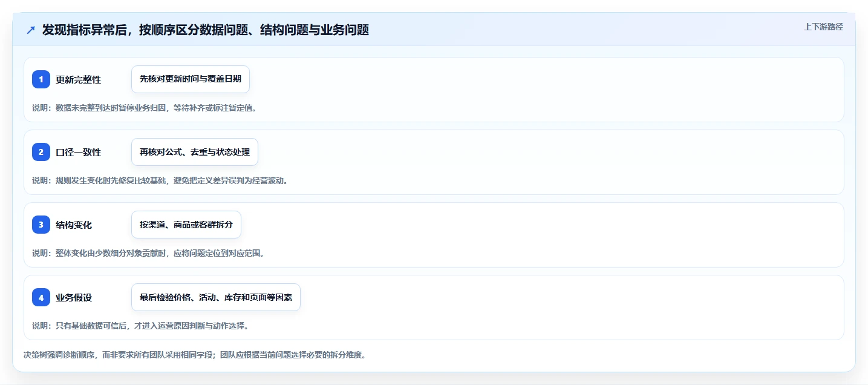The height and width of the screenshot is (385, 868).
Task: Click the arrow icon beside the header title
Action: pos(31,30)
